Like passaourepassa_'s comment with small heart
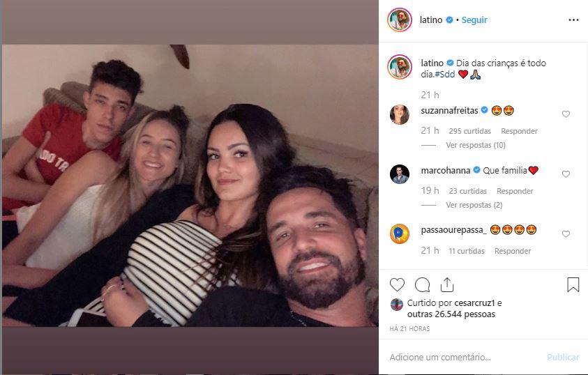 pyautogui.click(x=566, y=234)
